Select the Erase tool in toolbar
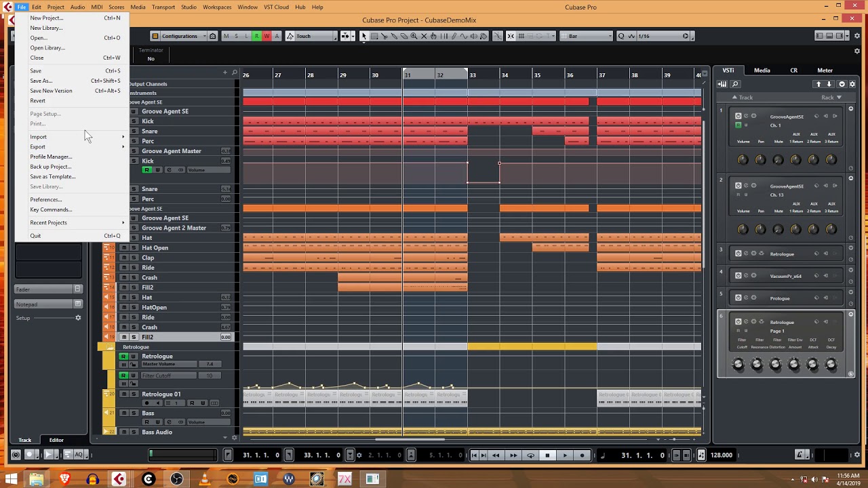 [x=404, y=36]
